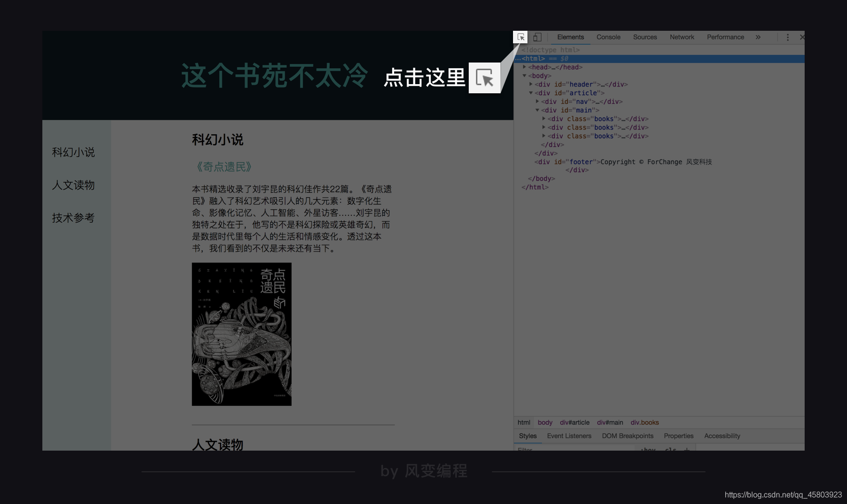The image size is (847, 504).
Task: Open the 技术参考 sidebar navigation link
Action: 73,218
